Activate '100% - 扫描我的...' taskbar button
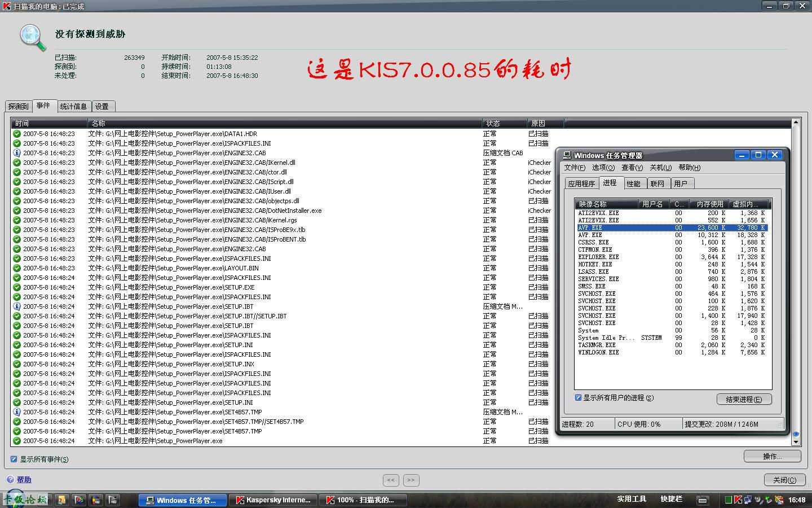The width and height of the screenshot is (812, 508). (363, 500)
